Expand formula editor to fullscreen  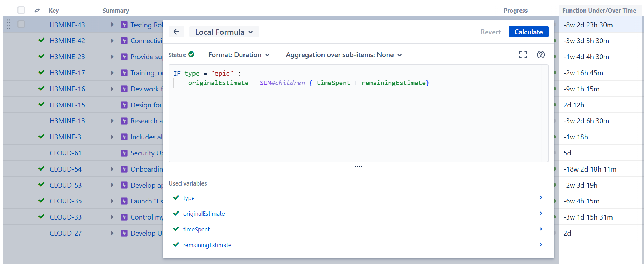tap(523, 55)
